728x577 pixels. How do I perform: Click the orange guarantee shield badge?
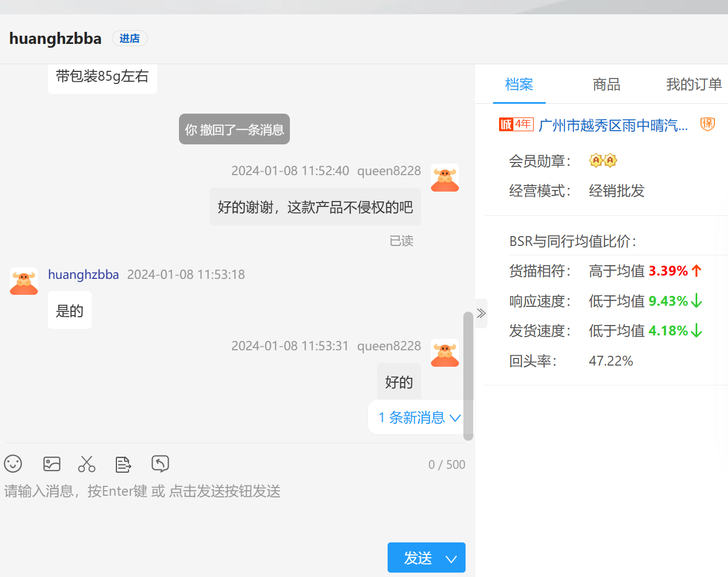point(708,125)
